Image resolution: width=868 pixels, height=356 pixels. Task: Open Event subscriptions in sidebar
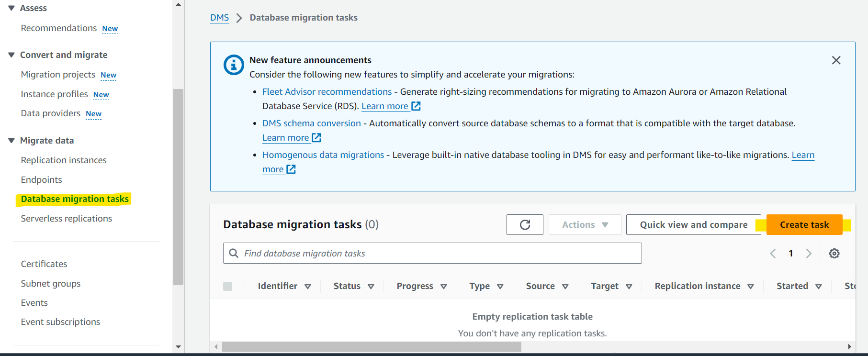point(60,322)
